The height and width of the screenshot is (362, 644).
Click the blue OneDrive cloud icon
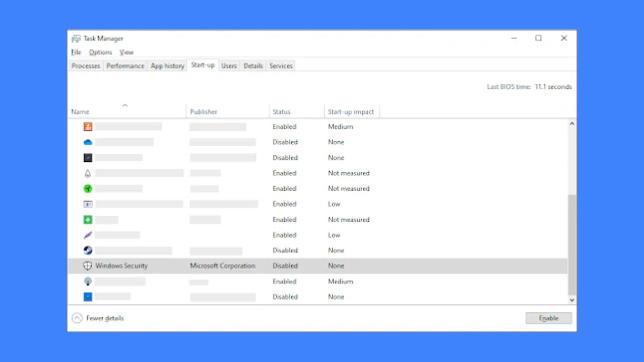[88, 142]
